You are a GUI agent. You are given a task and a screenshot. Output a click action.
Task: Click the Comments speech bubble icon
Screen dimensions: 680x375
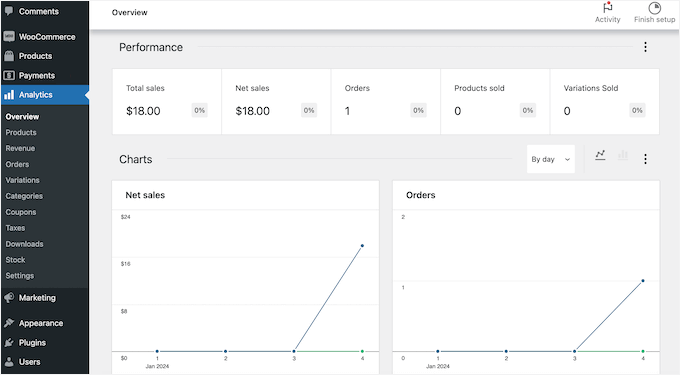(x=9, y=11)
